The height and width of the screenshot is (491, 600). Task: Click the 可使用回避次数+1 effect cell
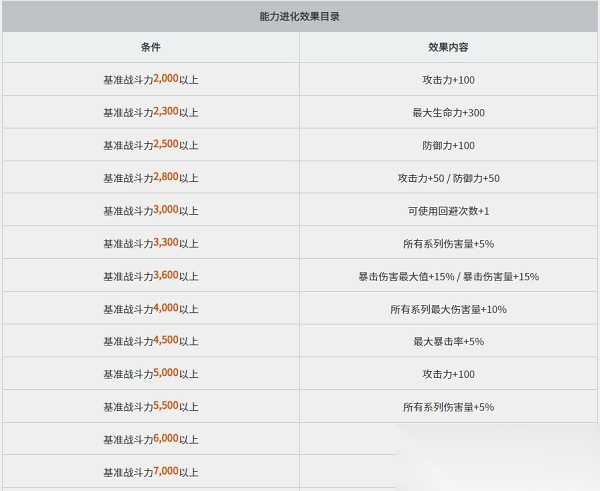(x=448, y=211)
